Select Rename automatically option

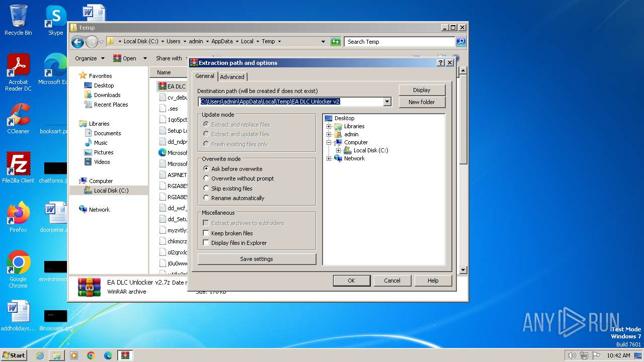tap(206, 198)
